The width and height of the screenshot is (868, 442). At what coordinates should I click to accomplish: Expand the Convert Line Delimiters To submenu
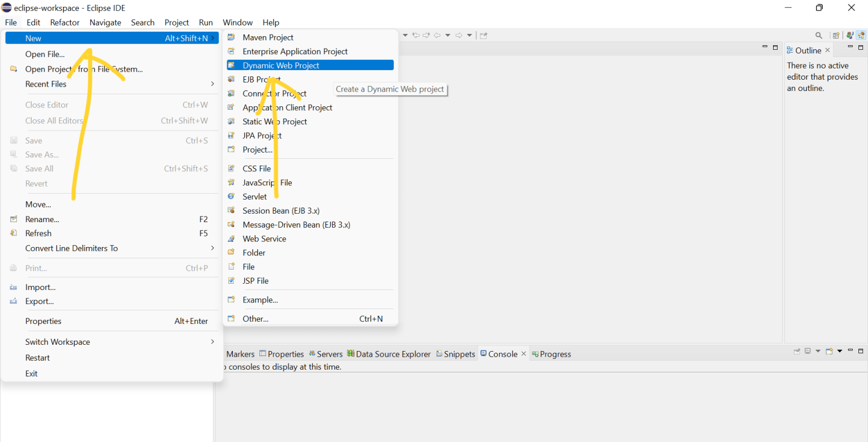71,248
